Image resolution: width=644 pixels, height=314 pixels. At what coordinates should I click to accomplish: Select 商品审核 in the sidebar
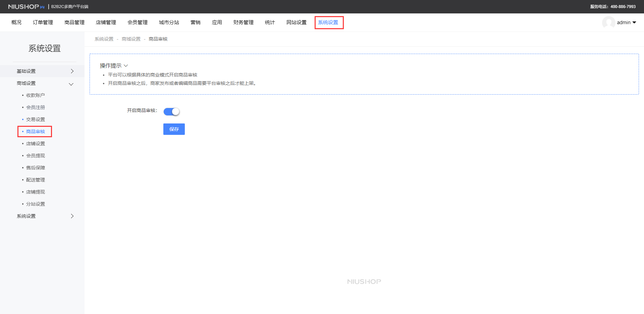[36, 132]
